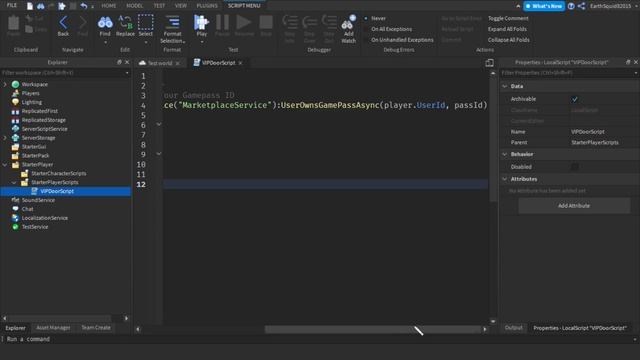Screen dimensions: 640x360
Task: Collapse the Data properties section
Action: pyautogui.click(x=505, y=86)
